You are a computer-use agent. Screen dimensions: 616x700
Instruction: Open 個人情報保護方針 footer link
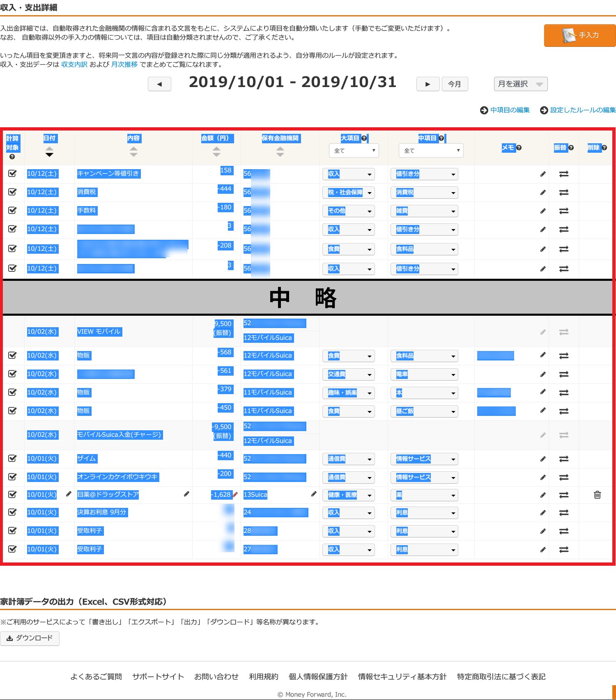coord(318,677)
